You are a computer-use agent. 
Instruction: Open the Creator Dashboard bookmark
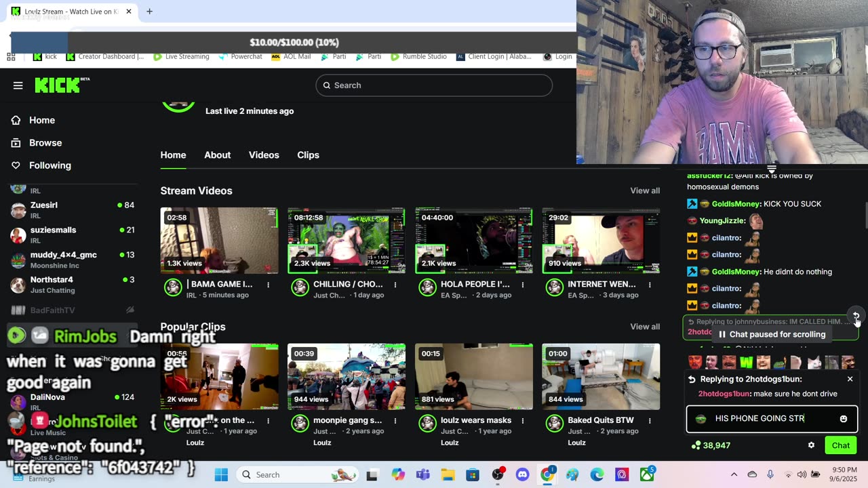(x=105, y=57)
